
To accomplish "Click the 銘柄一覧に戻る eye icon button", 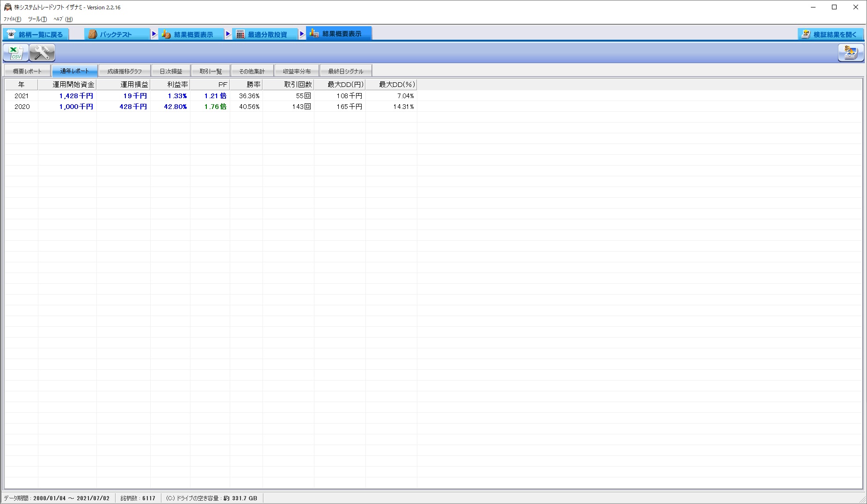I will click(36, 34).
